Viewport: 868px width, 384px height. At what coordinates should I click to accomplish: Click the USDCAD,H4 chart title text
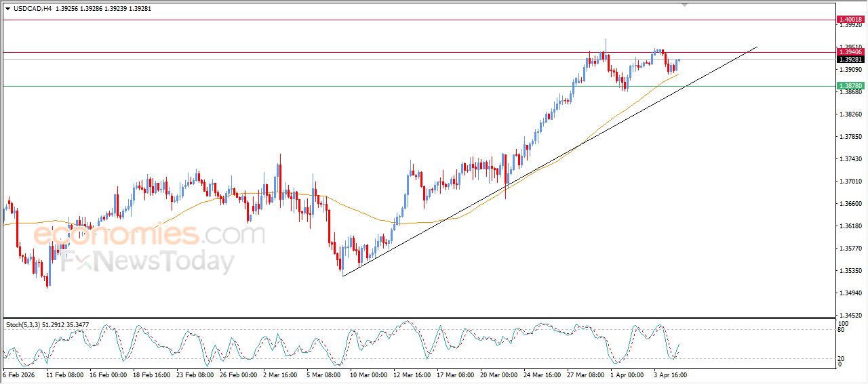[33, 8]
